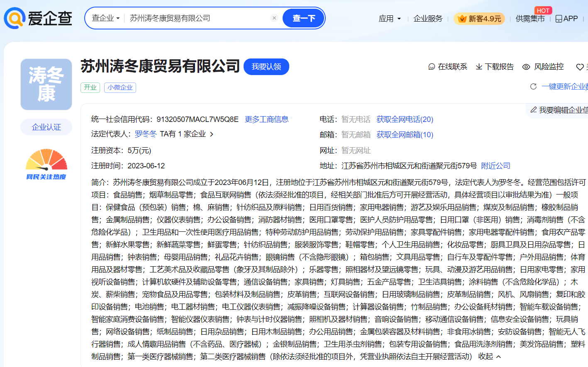
Task: Open the 查企业 search type dropdown
Action: pos(105,18)
